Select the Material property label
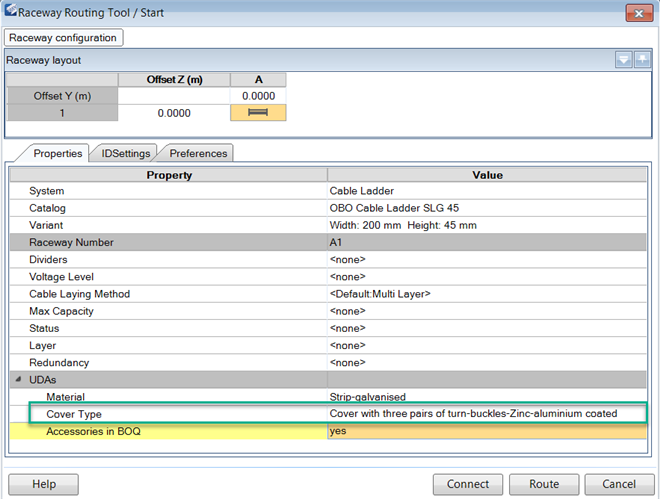Viewport: 660px width, 499px height. pos(65,397)
